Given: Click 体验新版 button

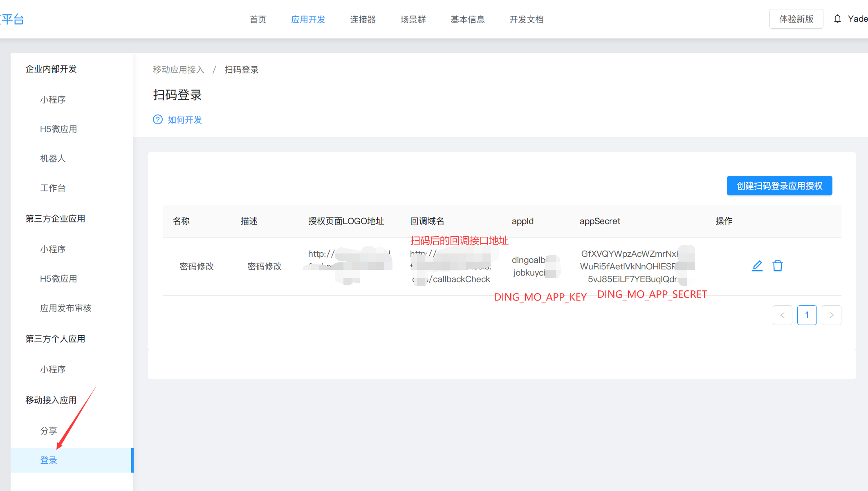Looking at the screenshot, I should tap(796, 19).
